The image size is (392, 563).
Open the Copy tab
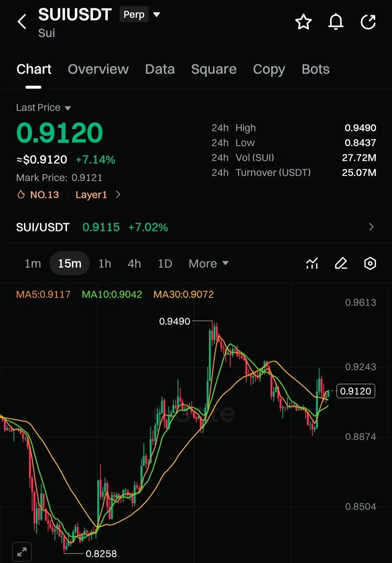269,69
